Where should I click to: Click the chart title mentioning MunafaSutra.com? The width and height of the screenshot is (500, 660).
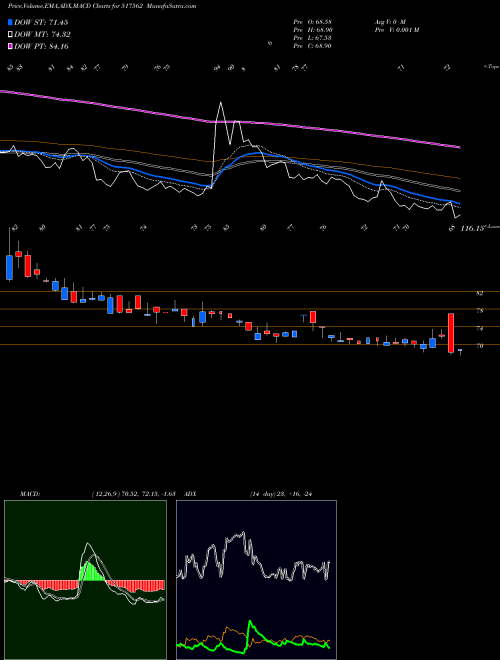point(102,6)
